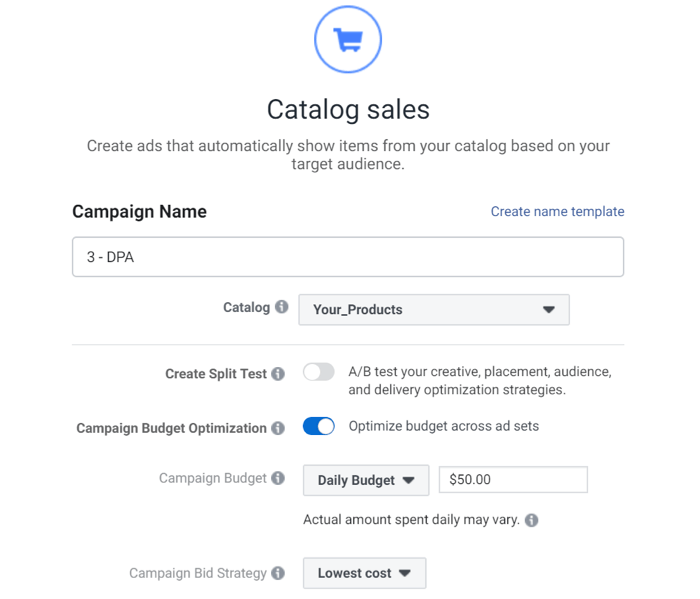
Task: Click the Create Split Test info icon
Action: (278, 374)
